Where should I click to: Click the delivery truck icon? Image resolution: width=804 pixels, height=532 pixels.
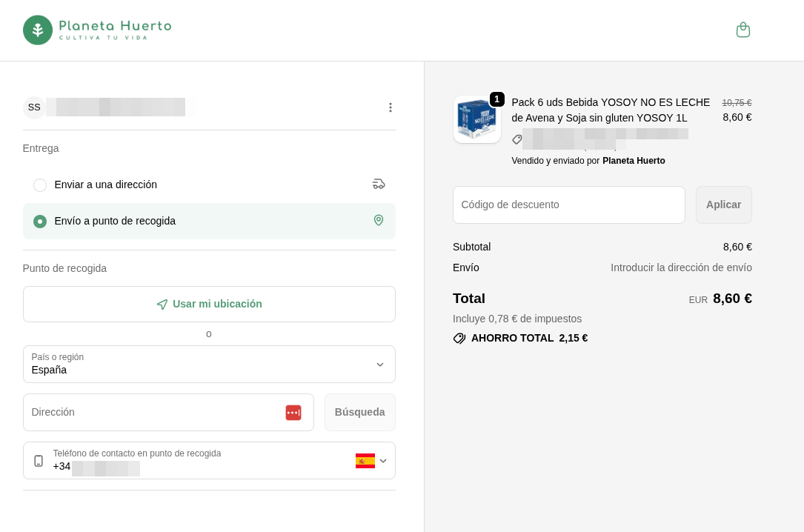tap(379, 184)
